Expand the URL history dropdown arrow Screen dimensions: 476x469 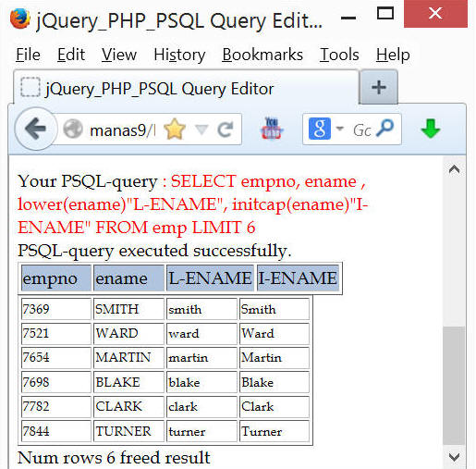[201, 130]
